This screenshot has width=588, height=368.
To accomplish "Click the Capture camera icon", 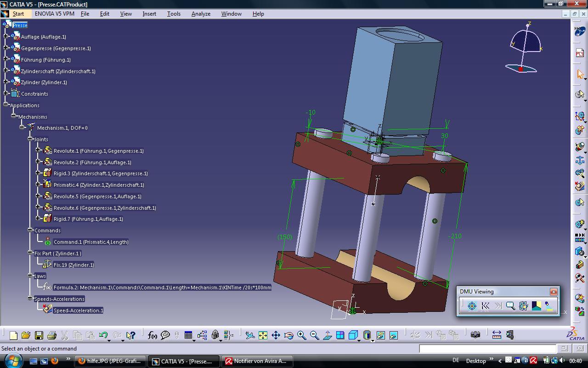I will pyautogui.click(x=475, y=335).
